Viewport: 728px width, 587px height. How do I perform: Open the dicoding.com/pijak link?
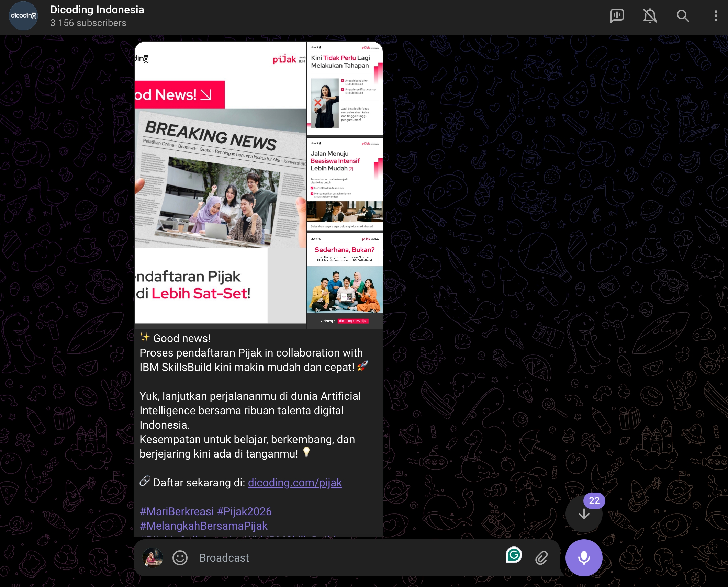[295, 483]
